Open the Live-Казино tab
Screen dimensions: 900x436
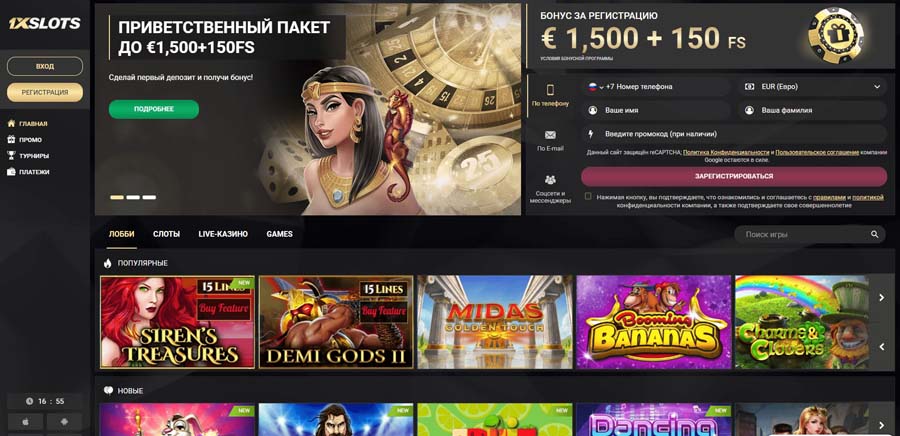tap(223, 234)
